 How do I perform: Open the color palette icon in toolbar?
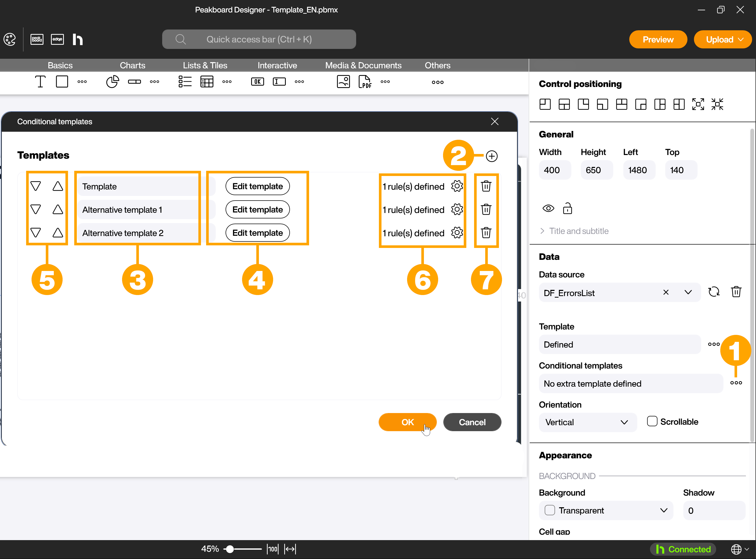[10, 39]
